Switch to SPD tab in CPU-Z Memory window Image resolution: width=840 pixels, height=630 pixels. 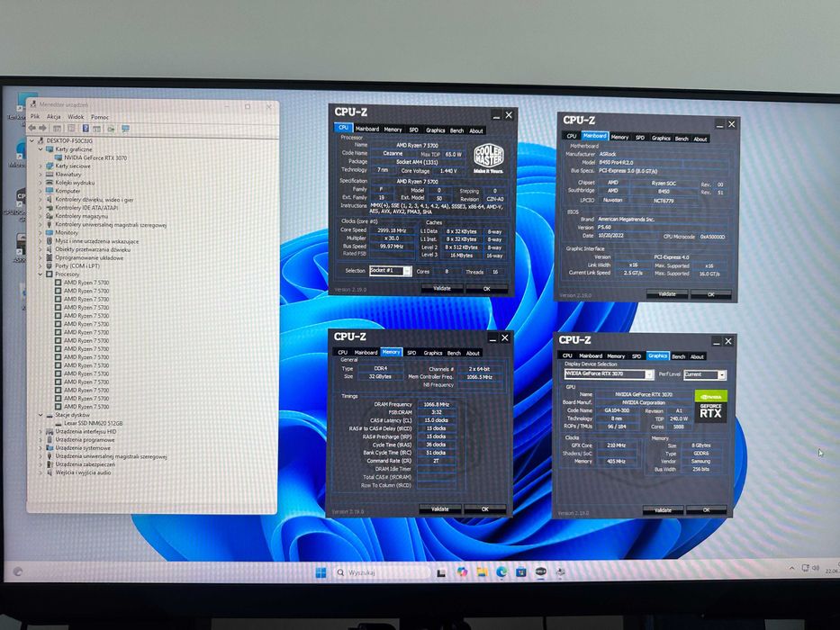[x=411, y=353]
